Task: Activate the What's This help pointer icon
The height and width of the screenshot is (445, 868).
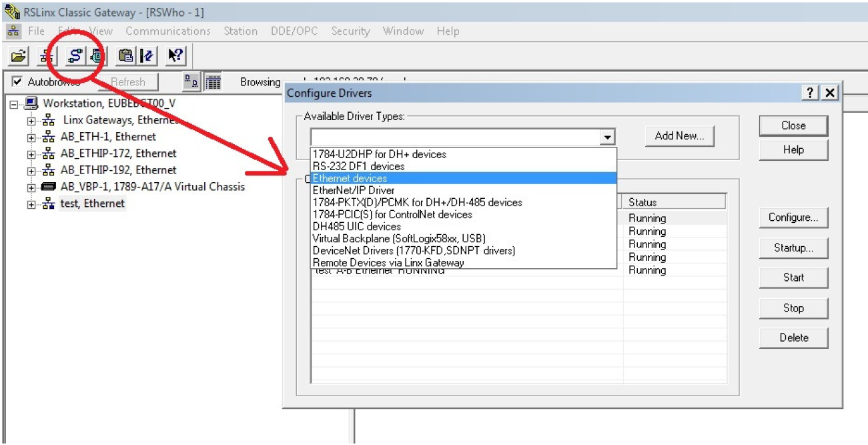Action: 175,57
